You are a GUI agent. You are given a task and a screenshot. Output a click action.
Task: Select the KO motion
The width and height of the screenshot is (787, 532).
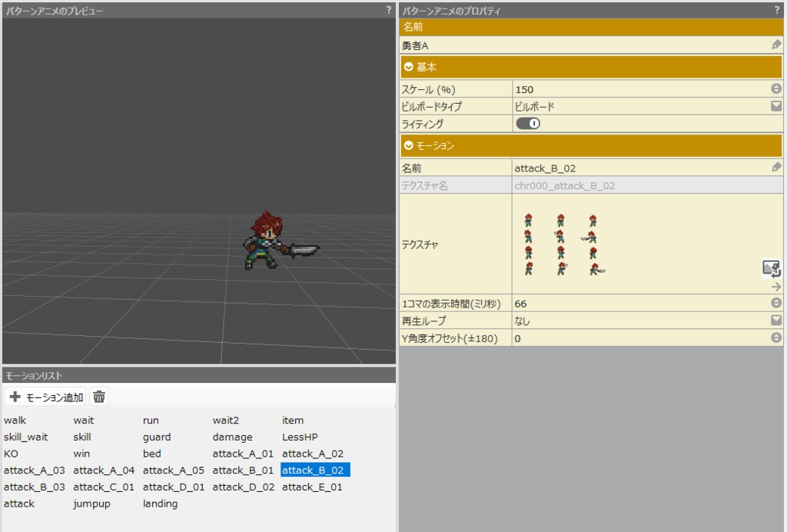click(x=11, y=454)
